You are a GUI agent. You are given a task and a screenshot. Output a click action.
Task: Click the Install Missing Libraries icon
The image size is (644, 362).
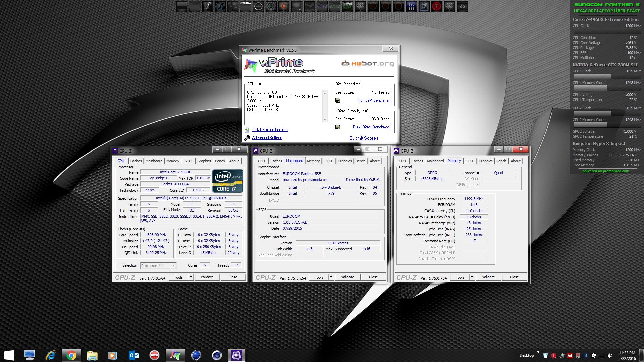pos(247,130)
